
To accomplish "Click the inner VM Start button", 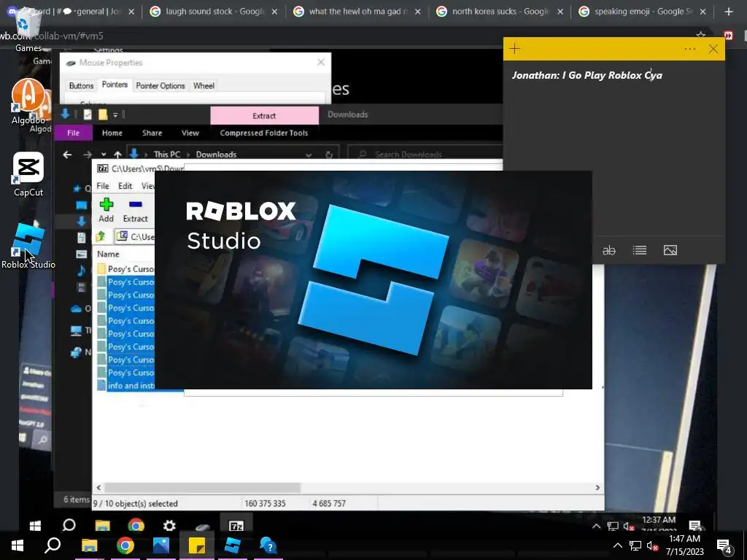I will pos(35,525).
